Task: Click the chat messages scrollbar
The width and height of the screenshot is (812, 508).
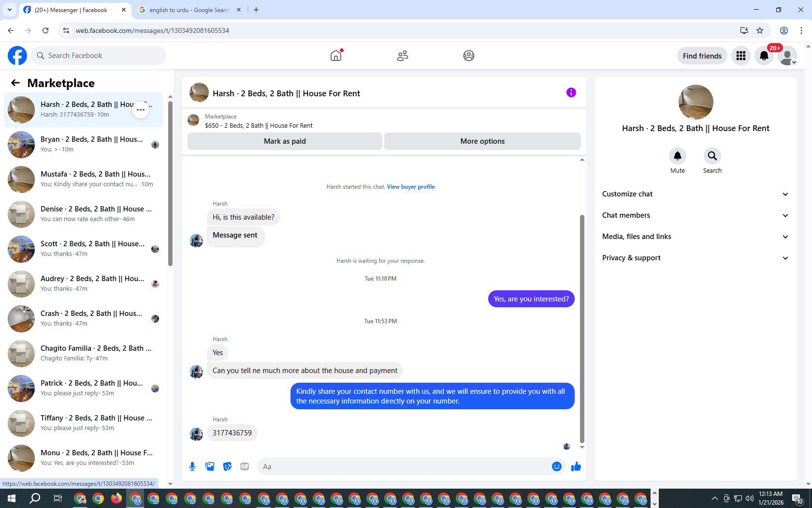Action: tap(582, 329)
